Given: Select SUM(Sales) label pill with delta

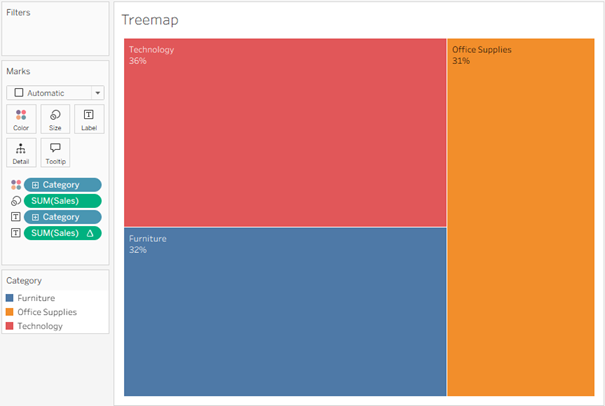Looking at the screenshot, I should point(63,233).
